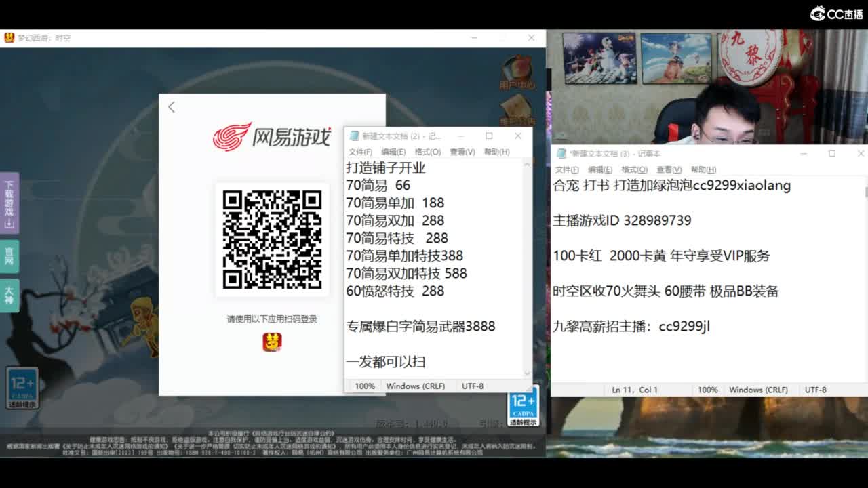
Task: Go back using the login panel arrow
Action: click(x=172, y=107)
